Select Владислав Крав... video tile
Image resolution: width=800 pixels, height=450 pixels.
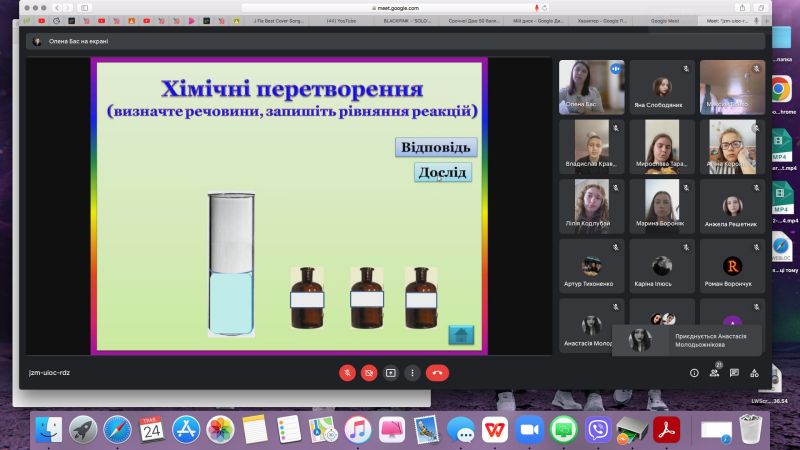pyautogui.click(x=591, y=147)
